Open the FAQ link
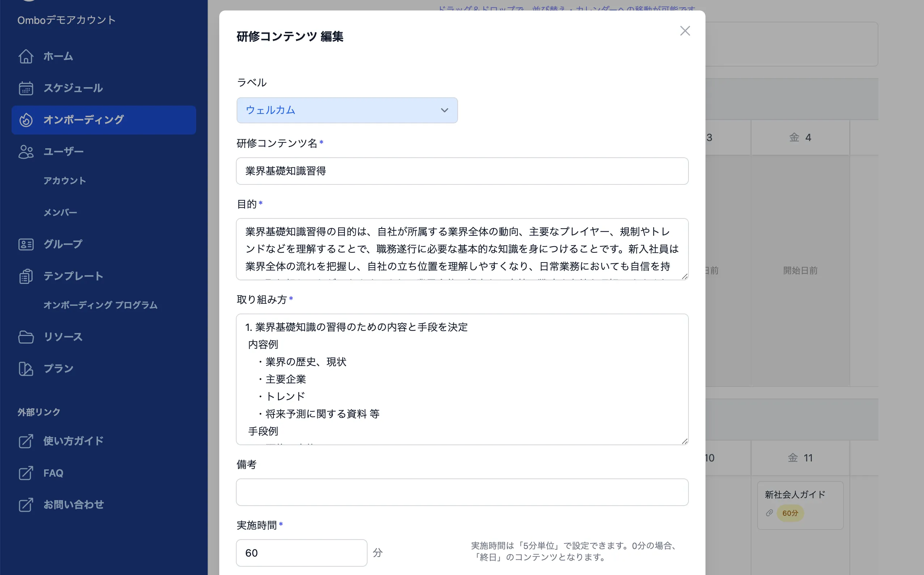 (103, 473)
